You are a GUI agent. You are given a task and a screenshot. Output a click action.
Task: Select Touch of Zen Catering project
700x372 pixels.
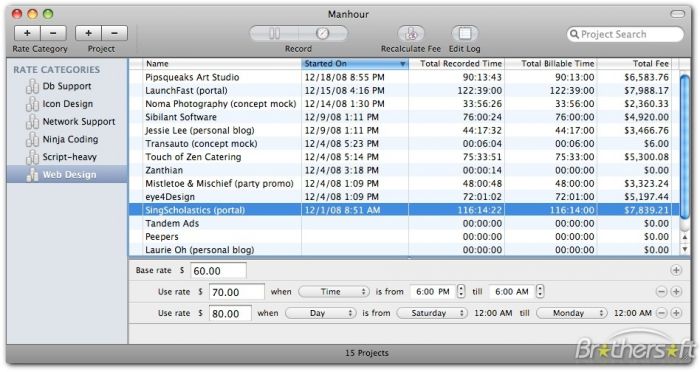[404, 157]
